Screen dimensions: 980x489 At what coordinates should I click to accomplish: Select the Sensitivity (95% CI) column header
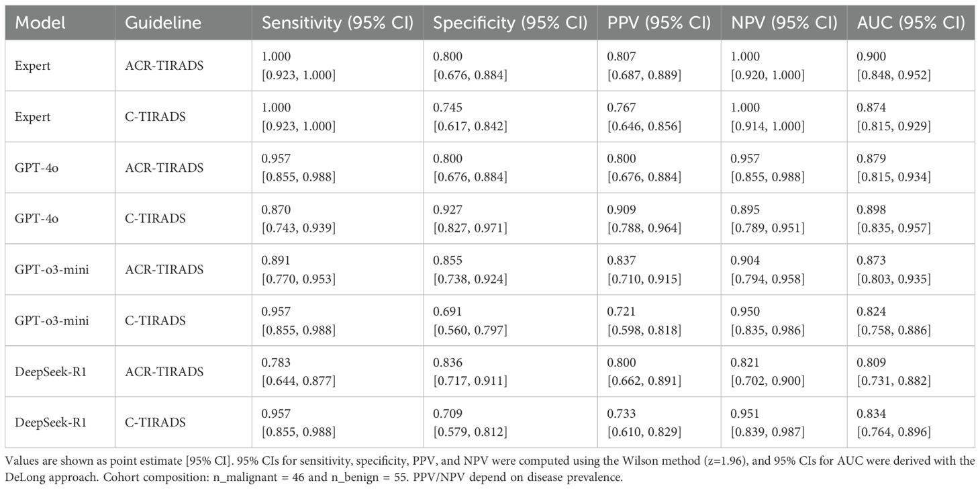(x=338, y=23)
